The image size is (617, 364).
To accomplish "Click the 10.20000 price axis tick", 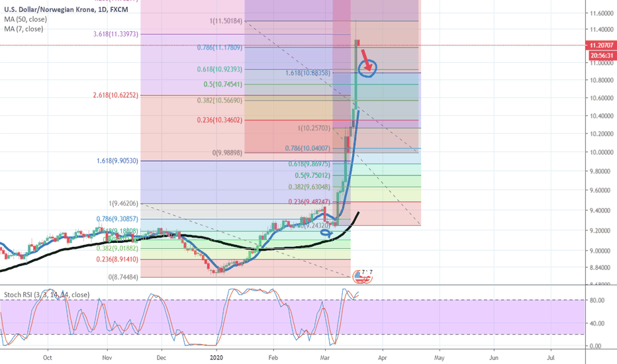I will (601, 134).
